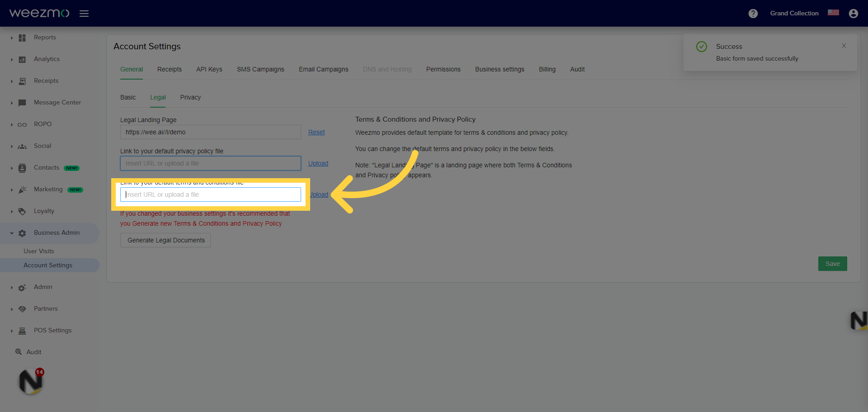Image resolution: width=868 pixels, height=412 pixels.
Task: Expand the Social section arrow
Action: (x=12, y=147)
